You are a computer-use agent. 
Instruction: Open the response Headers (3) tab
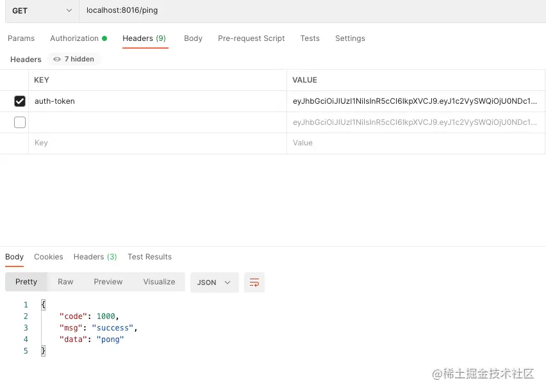coord(95,257)
